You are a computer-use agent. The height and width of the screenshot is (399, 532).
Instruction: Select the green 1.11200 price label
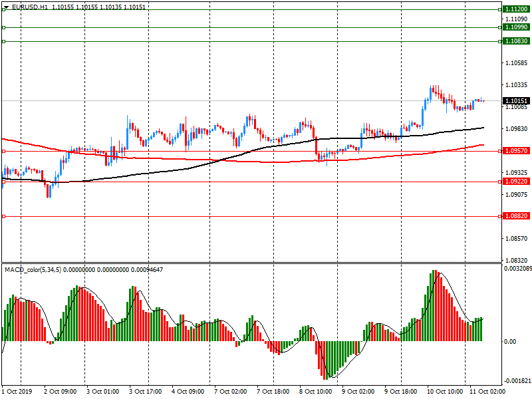coord(516,9)
